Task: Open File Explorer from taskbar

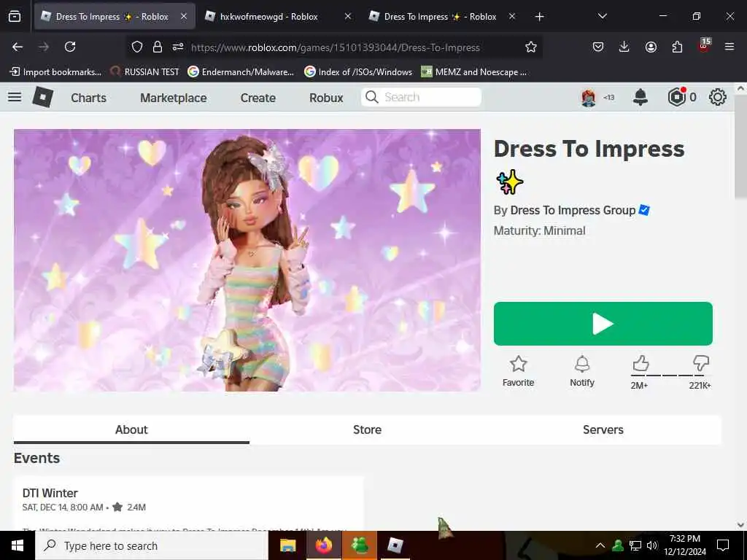Action: pos(287,545)
